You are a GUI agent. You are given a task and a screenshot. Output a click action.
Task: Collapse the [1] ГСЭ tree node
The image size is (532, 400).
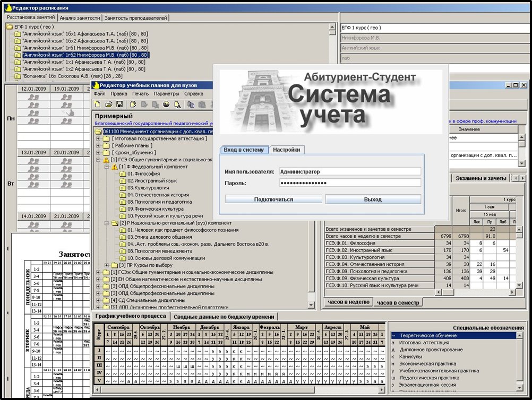point(98,160)
